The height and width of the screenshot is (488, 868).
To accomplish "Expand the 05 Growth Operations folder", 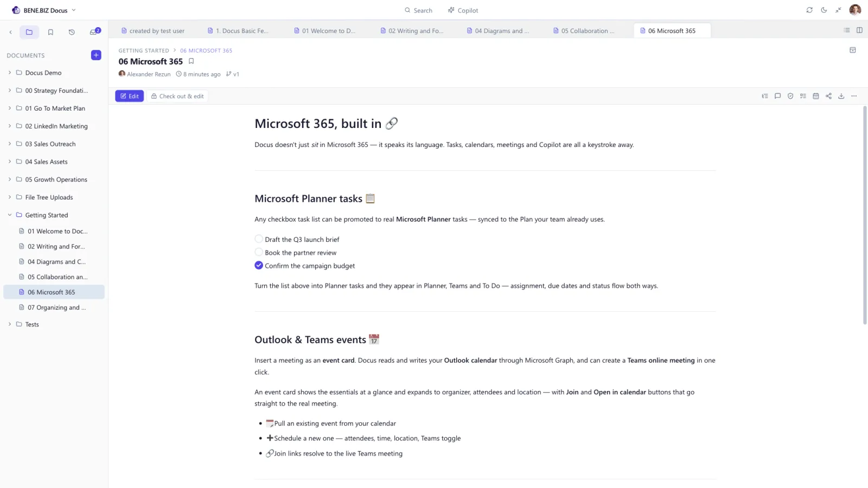I will pyautogui.click(x=10, y=179).
